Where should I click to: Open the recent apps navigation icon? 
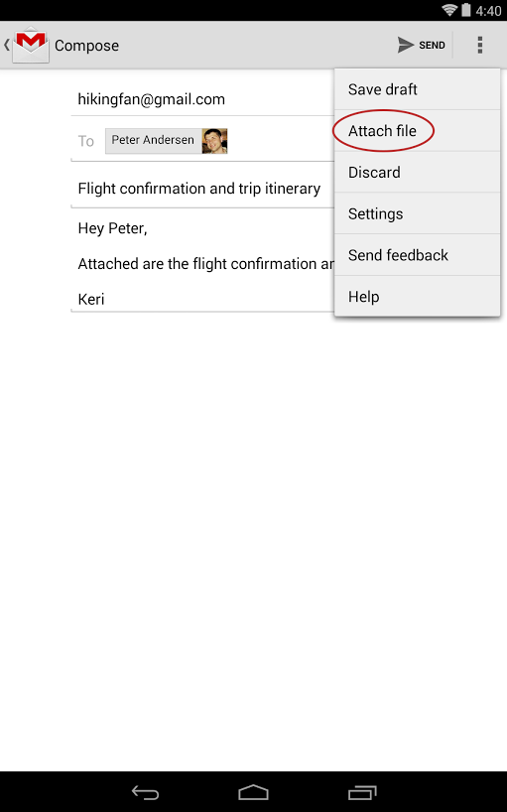point(361,792)
